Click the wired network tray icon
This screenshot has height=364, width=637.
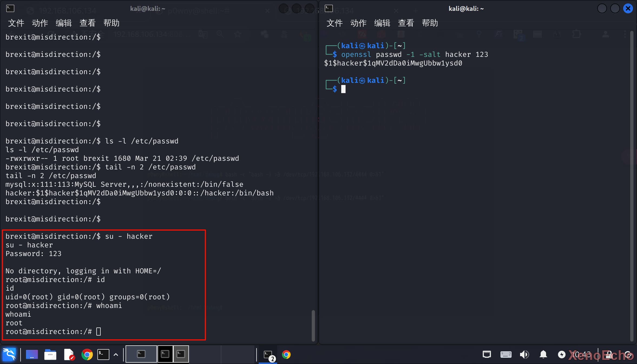[487, 355]
